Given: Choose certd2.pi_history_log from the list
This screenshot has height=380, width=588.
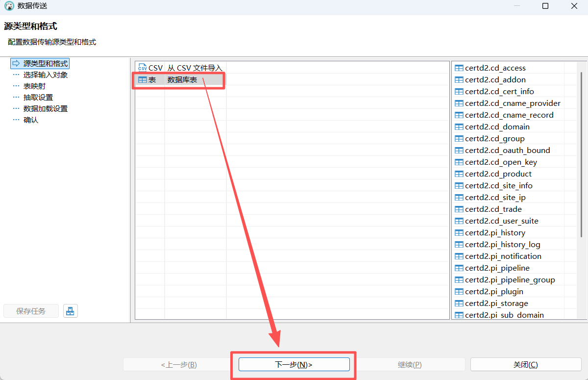Looking at the screenshot, I should click(502, 245).
